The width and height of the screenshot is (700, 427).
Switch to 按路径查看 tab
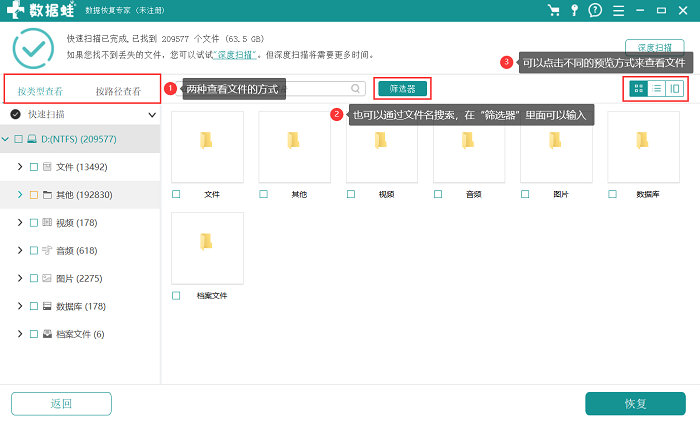tap(118, 91)
